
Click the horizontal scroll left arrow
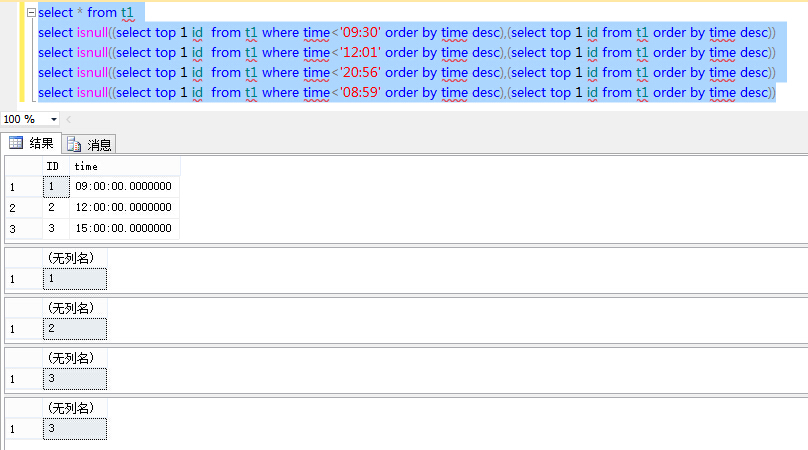[x=69, y=120]
